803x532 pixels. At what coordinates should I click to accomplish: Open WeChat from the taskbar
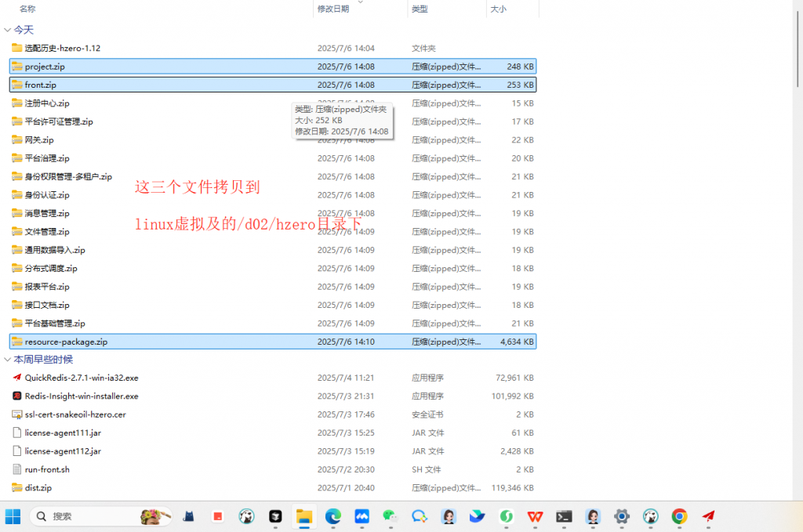(391, 516)
